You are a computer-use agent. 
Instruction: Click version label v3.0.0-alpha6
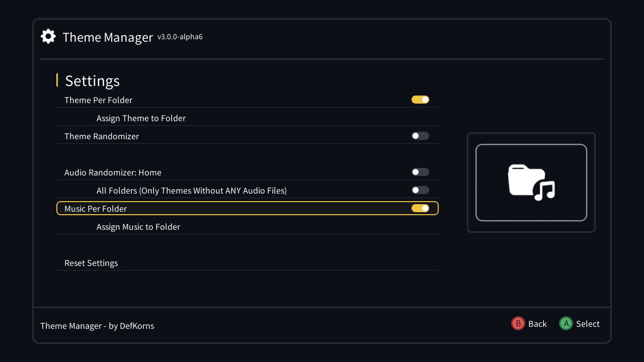tap(180, 37)
